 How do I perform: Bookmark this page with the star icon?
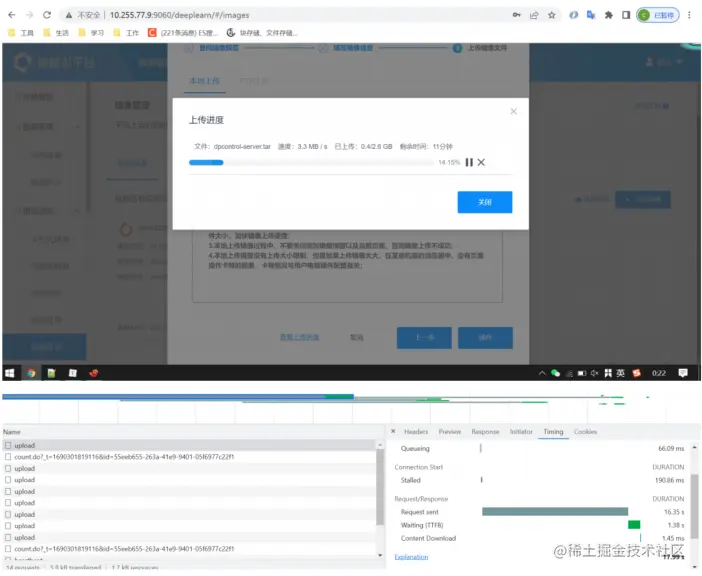pyautogui.click(x=552, y=15)
